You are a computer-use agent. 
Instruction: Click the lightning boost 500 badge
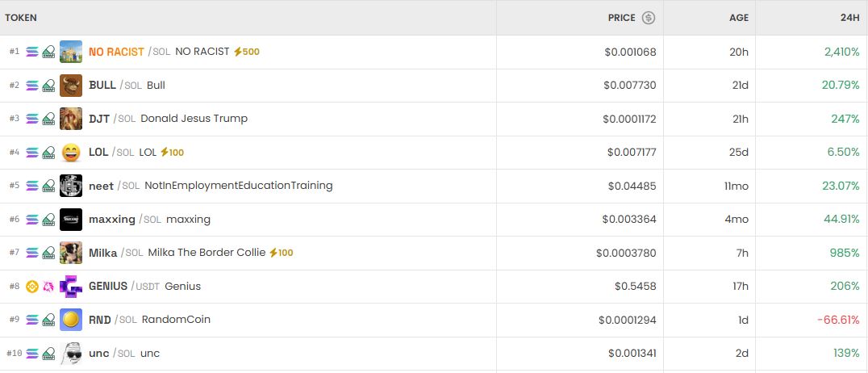pos(246,52)
